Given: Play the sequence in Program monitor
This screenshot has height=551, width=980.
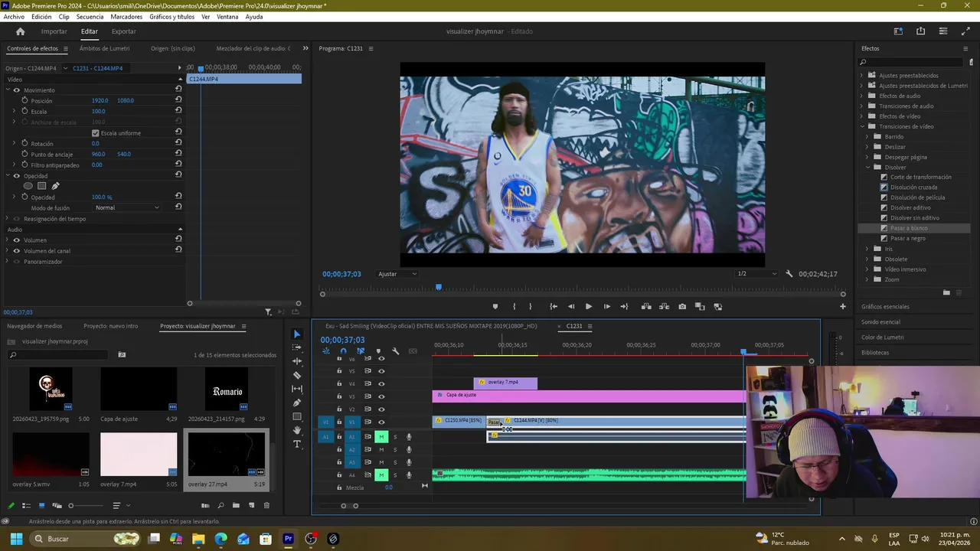Looking at the screenshot, I should 588,307.
